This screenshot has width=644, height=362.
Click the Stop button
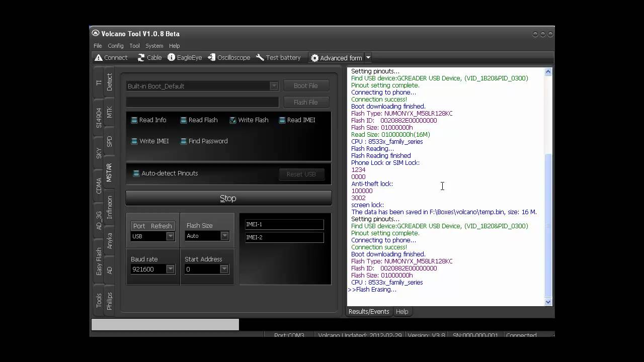pyautogui.click(x=228, y=198)
